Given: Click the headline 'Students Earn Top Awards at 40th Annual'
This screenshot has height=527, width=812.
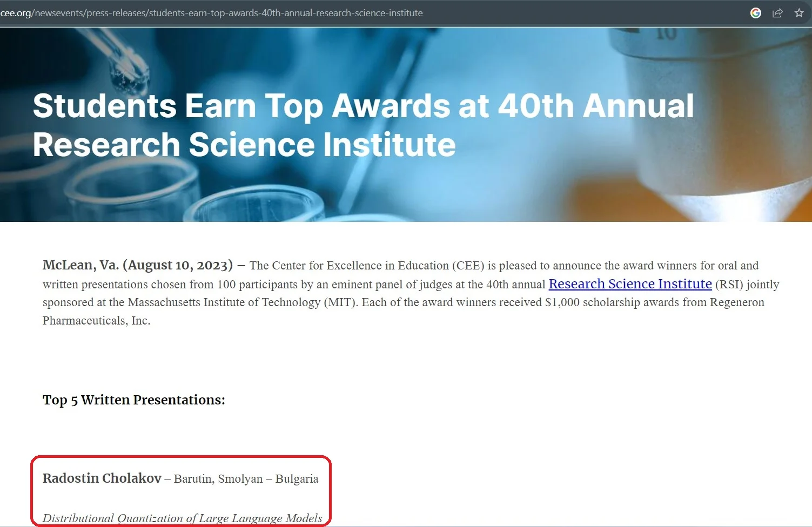Looking at the screenshot, I should [363, 106].
